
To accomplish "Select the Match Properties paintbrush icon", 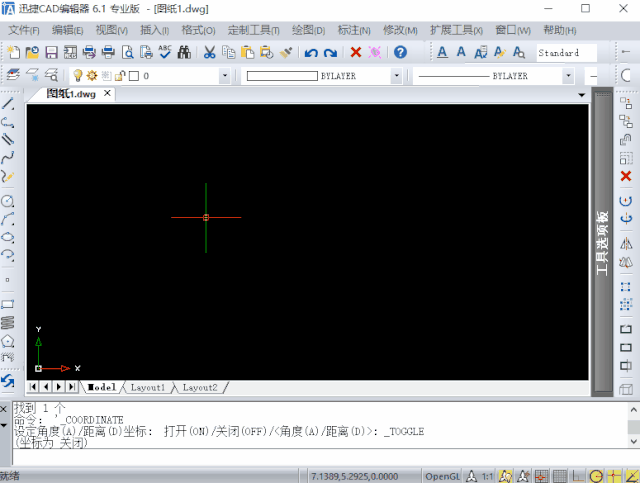I will 286,52.
